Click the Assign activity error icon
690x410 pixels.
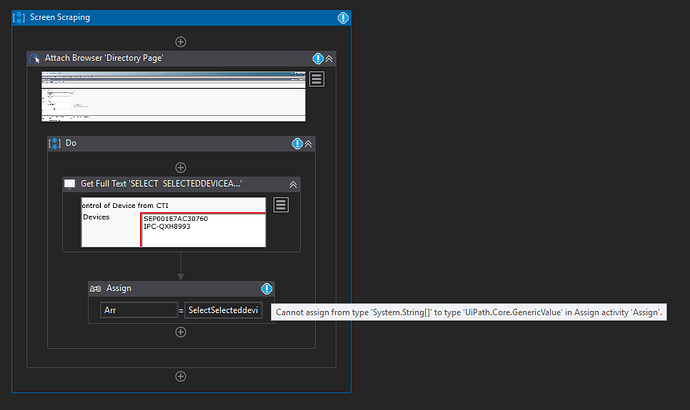[x=267, y=289]
